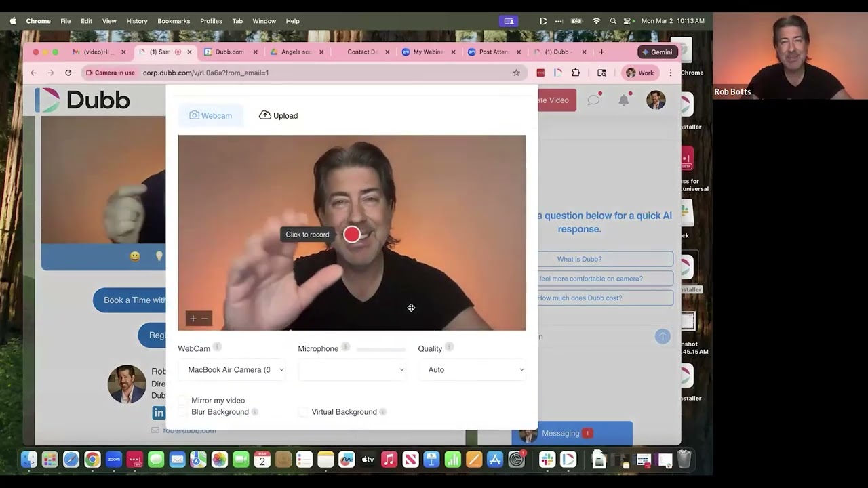Click info icon next to Blur Background
The height and width of the screenshot is (488, 868).
tap(255, 412)
